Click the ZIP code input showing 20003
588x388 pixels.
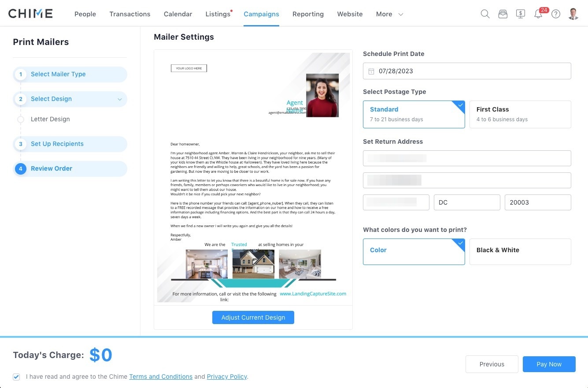click(x=537, y=202)
